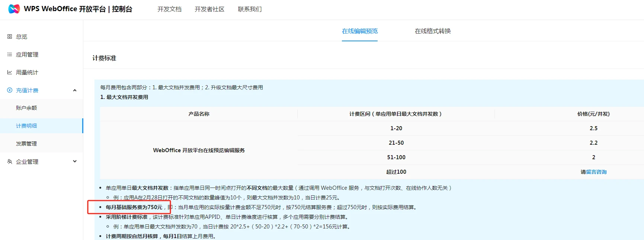This screenshot has width=644, height=240.
Task: Open 开发文档 in the top navigation
Action: pos(169,9)
